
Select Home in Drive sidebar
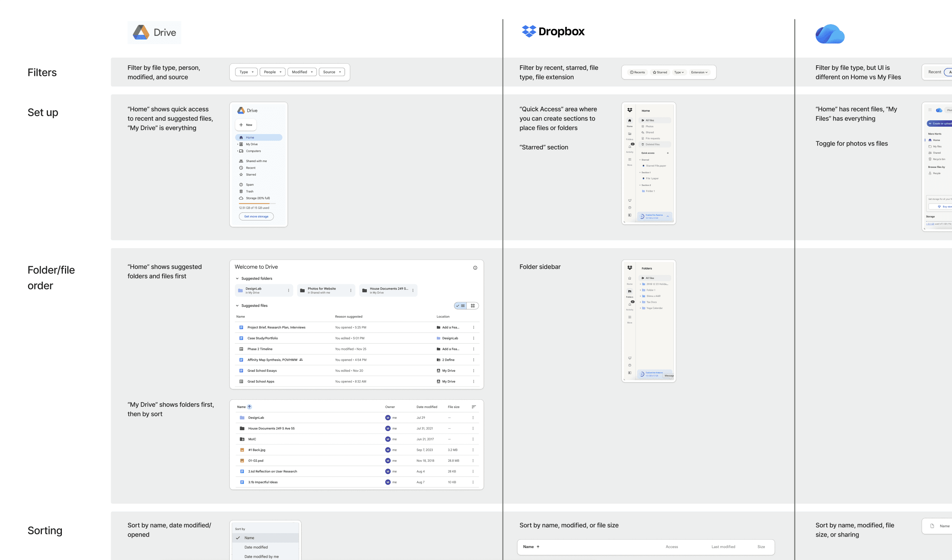pos(259,138)
